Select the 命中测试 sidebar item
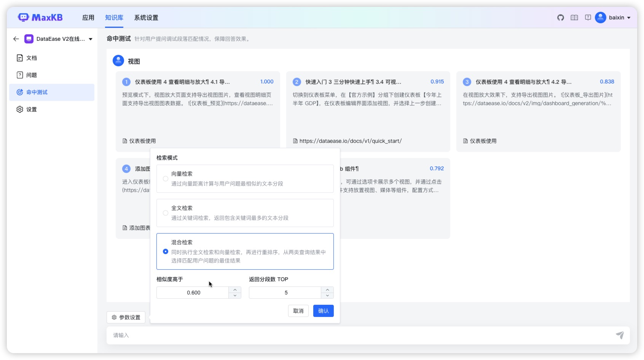644x360 pixels. 52,92
